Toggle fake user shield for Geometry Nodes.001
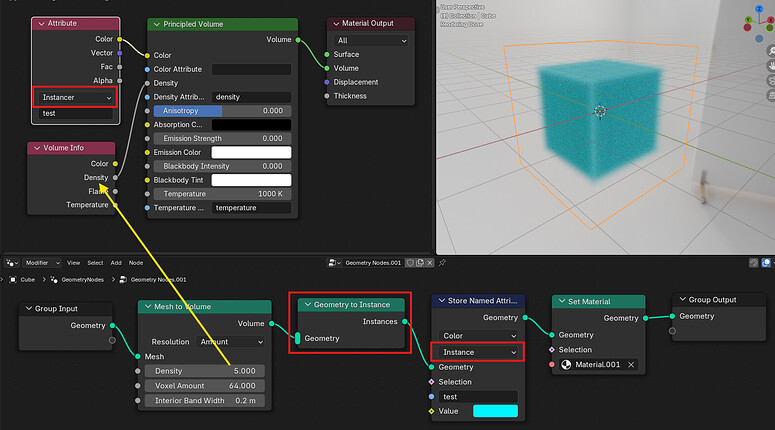 (x=410, y=263)
